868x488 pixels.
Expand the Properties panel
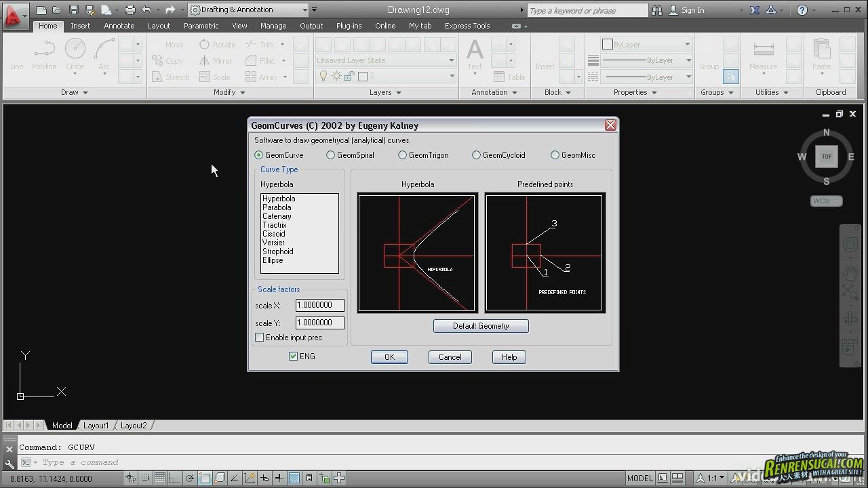[635, 92]
